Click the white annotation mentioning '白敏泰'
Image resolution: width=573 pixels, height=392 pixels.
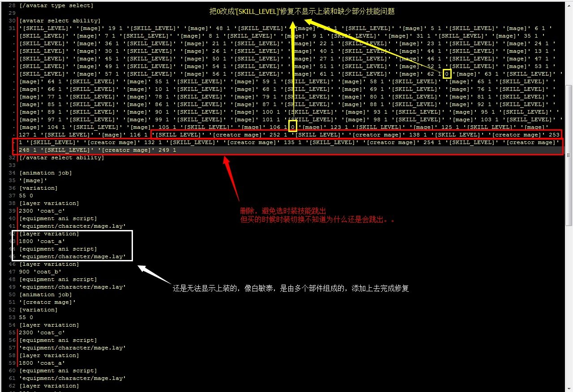point(291,289)
